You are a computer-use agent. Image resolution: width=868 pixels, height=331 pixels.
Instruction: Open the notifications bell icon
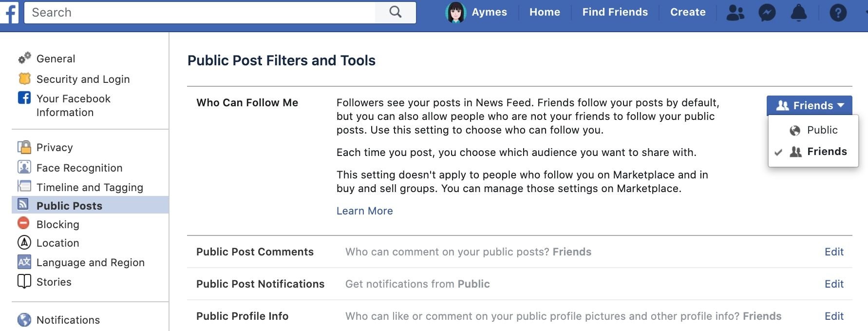pos(798,13)
